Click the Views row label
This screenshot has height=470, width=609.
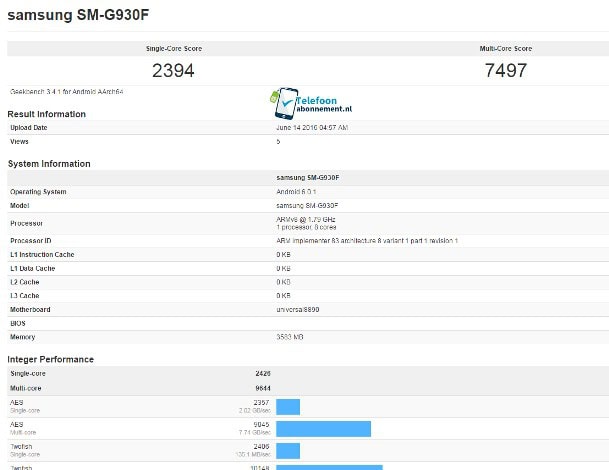click(19, 141)
